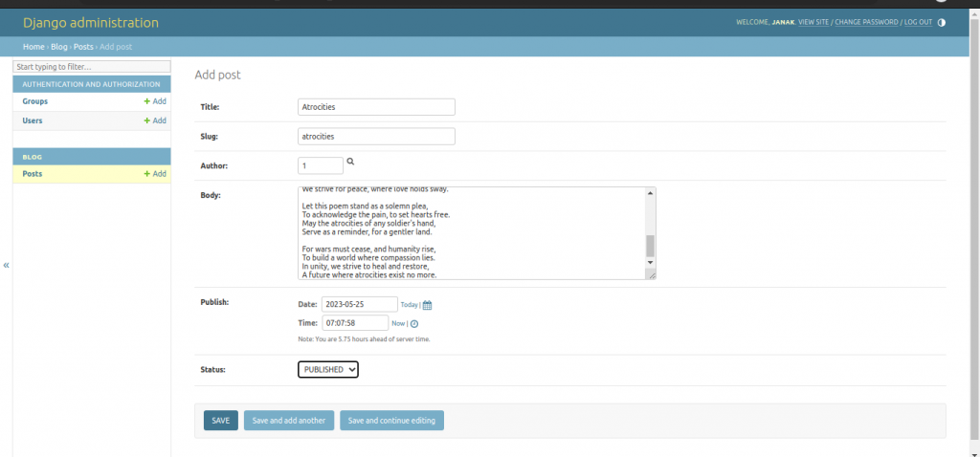Click the username JANAK in the header

point(783,23)
